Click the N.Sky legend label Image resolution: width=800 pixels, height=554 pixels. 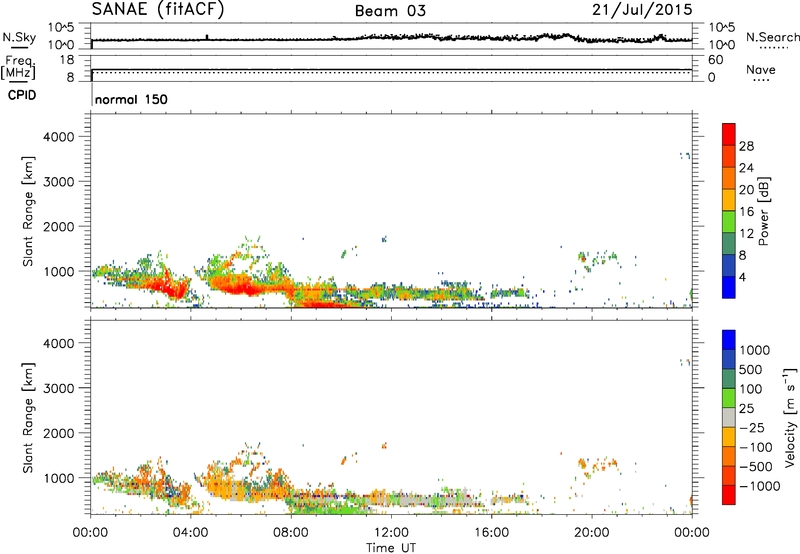[19, 37]
